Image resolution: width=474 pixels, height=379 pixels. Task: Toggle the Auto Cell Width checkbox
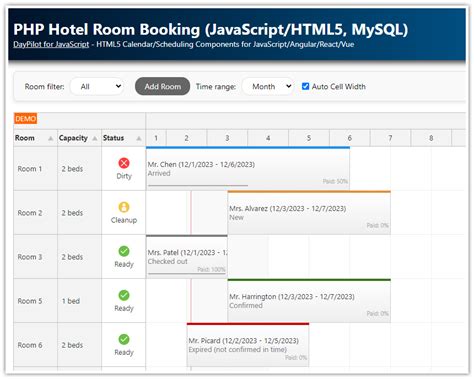(x=305, y=86)
